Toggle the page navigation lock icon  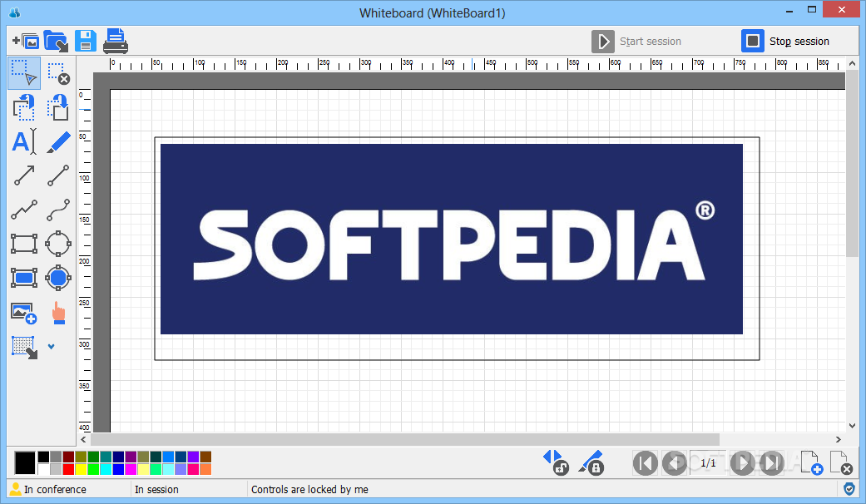(556, 462)
